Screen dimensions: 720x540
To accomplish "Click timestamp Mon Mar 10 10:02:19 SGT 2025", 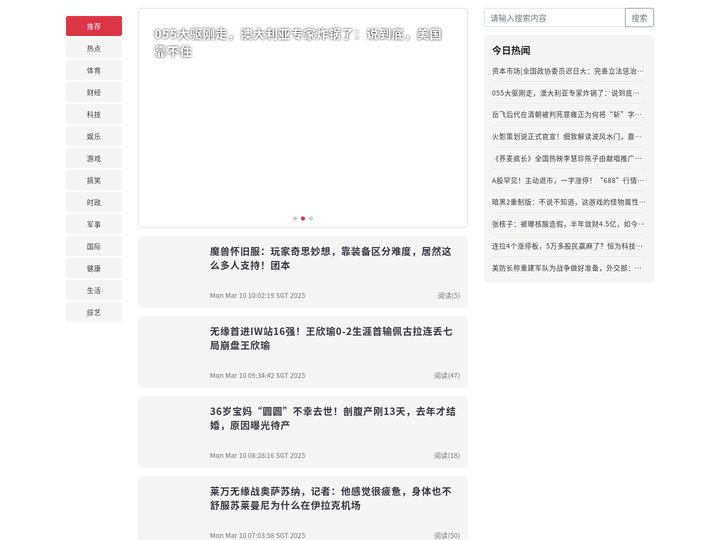I will click(x=258, y=296).
